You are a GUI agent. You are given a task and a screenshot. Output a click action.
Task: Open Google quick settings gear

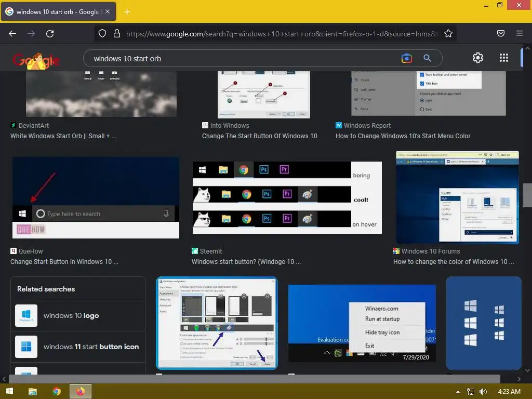[478, 58]
